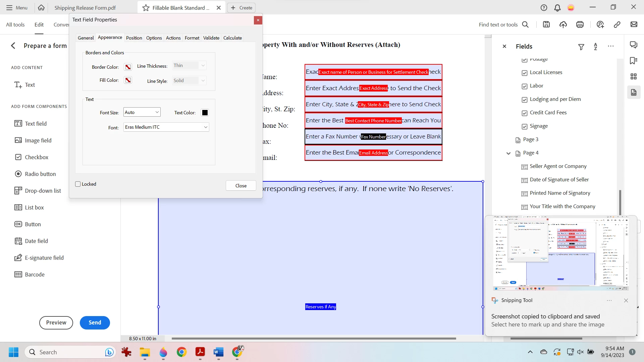Uncheck the Local Licenses checkbox
This screenshot has height=362, width=644.
pos(525,73)
